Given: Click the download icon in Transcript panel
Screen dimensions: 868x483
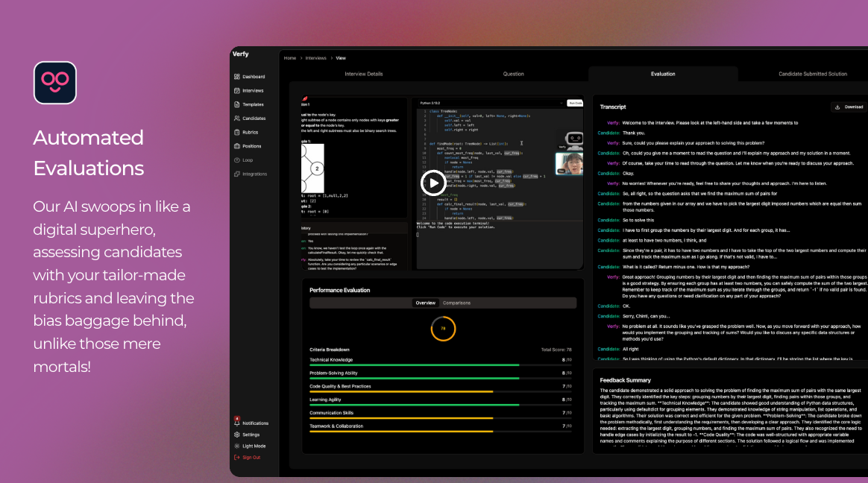Looking at the screenshot, I should pyautogui.click(x=837, y=107).
